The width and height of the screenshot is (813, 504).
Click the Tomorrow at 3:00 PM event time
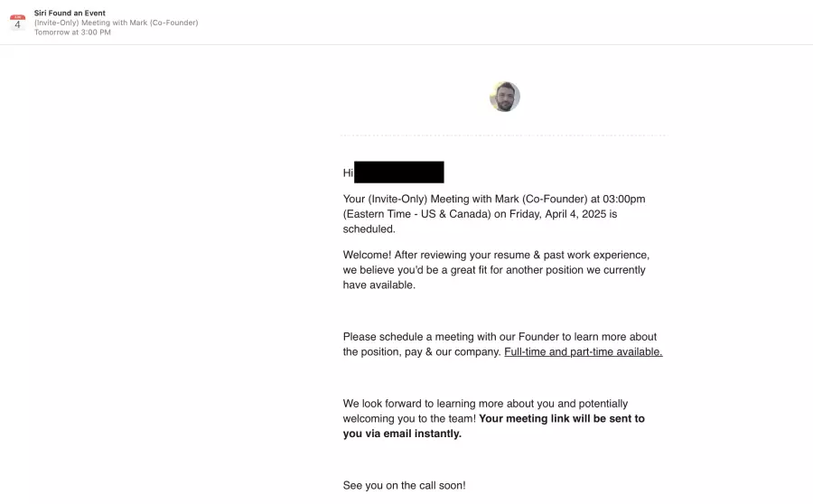tap(72, 33)
